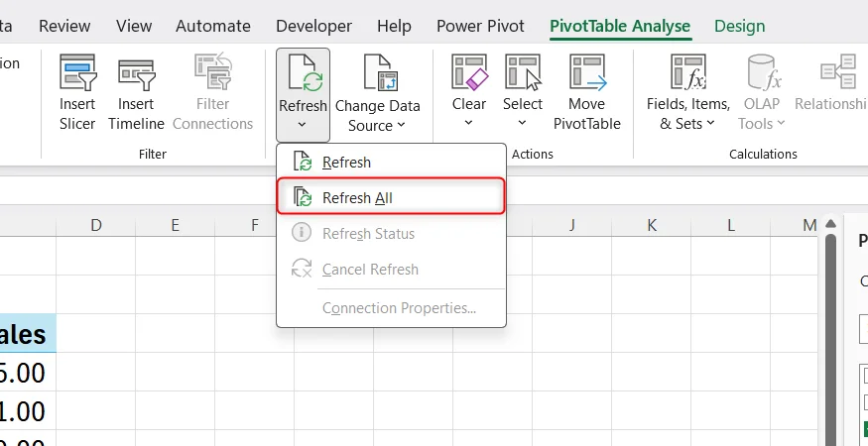Viewport: 868px width, 446px height.
Task: Select column K header
Action: 651,225
